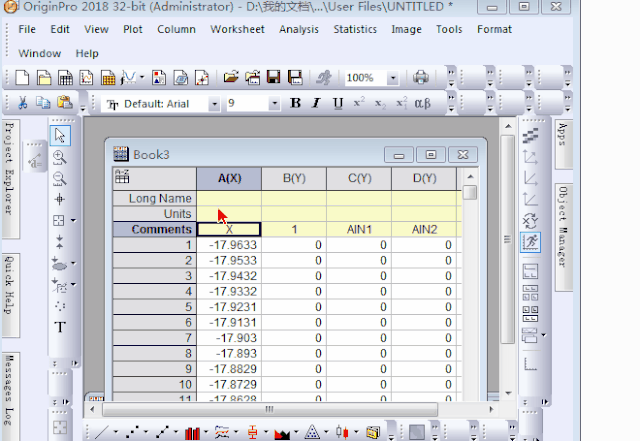640x441 pixels.
Task: Select the Text tool
Action: coord(60,326)
